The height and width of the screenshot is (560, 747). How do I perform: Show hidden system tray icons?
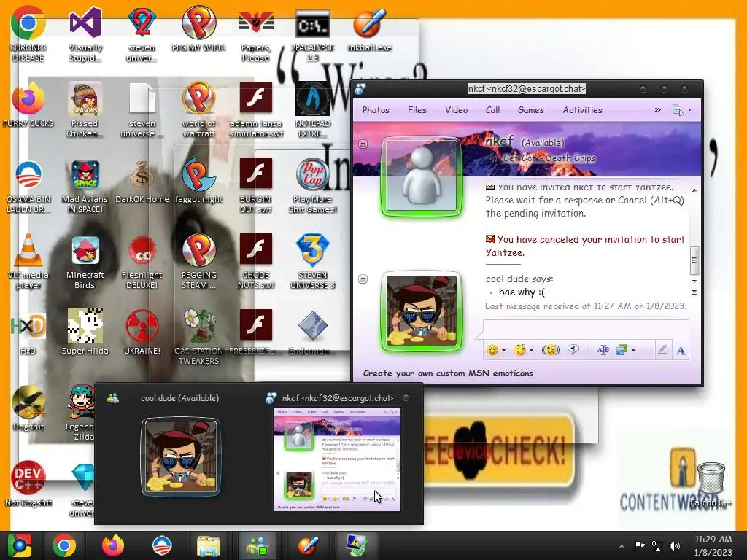pos(622,545)
